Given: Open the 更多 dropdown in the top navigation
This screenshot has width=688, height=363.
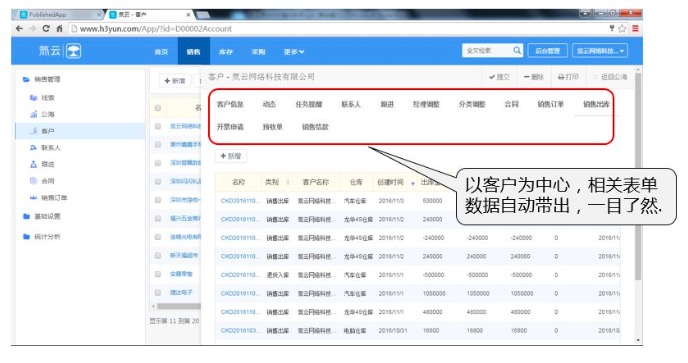Looking at the screenshot, I should (294, 51).
